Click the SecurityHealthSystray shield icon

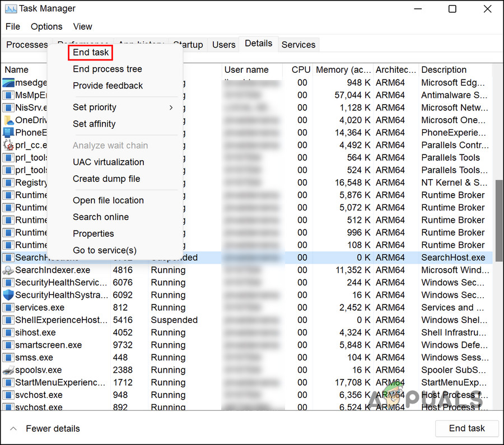[x=8, y=295]
